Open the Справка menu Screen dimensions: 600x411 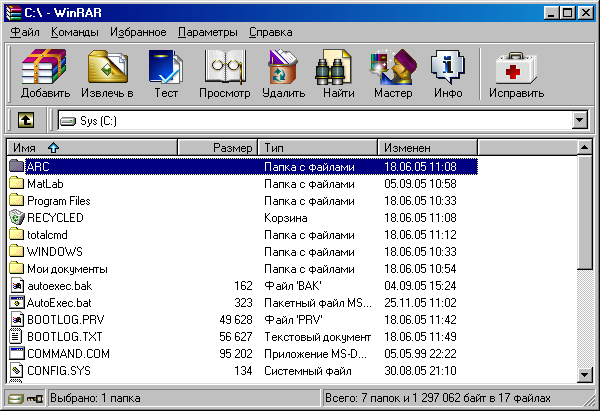coord(271,32)
